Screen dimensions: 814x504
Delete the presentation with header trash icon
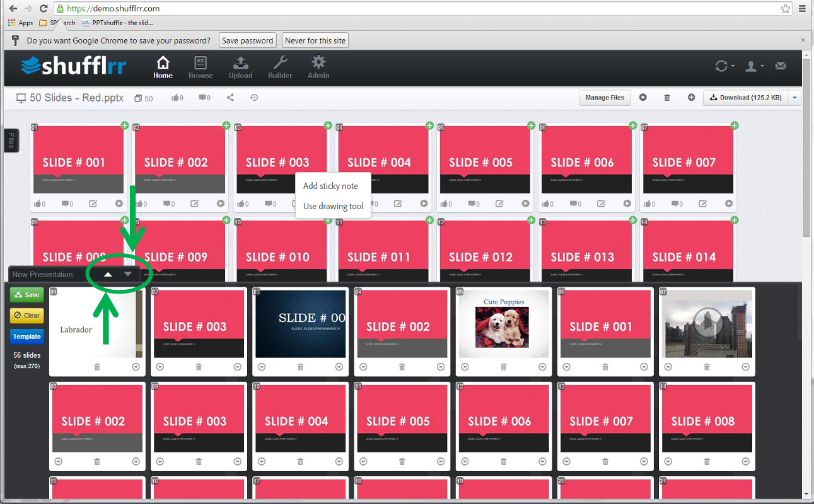pos(667,98)
